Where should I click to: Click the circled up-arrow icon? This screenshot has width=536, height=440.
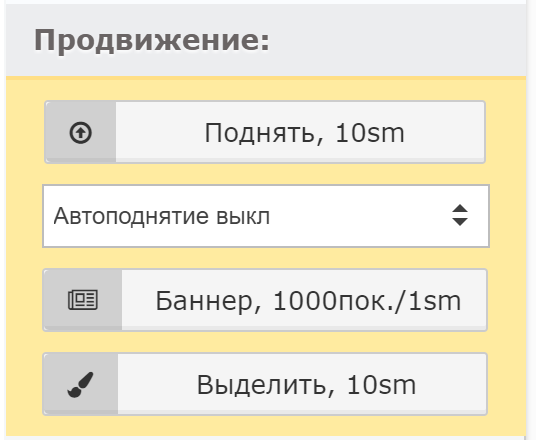point(81,133)
